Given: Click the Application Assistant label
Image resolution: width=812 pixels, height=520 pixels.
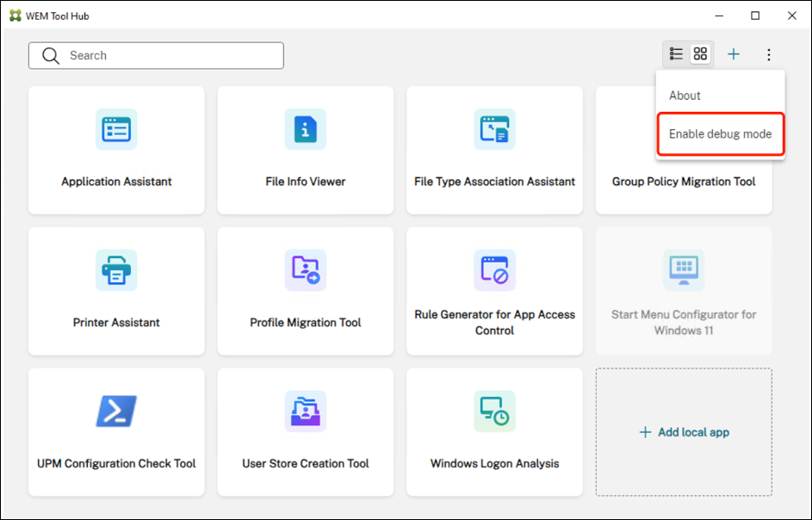Looking at the screenshot, I should (116, 182).
